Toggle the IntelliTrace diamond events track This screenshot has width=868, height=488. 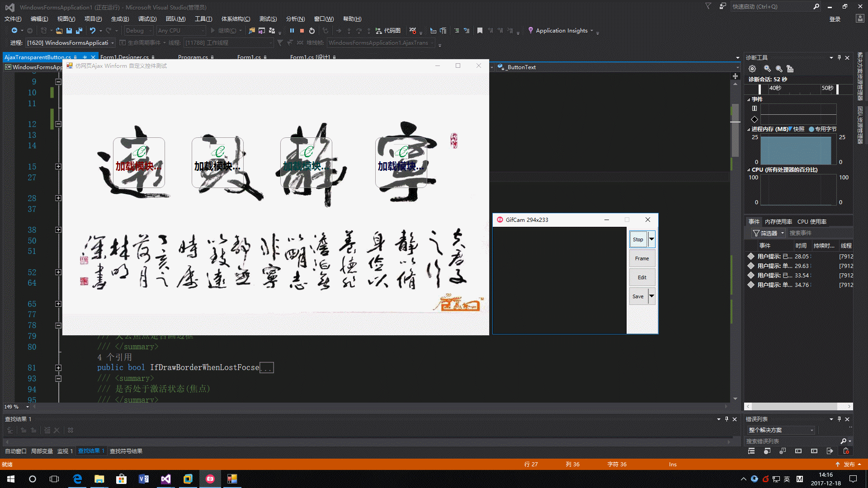(x=754, y=119)
